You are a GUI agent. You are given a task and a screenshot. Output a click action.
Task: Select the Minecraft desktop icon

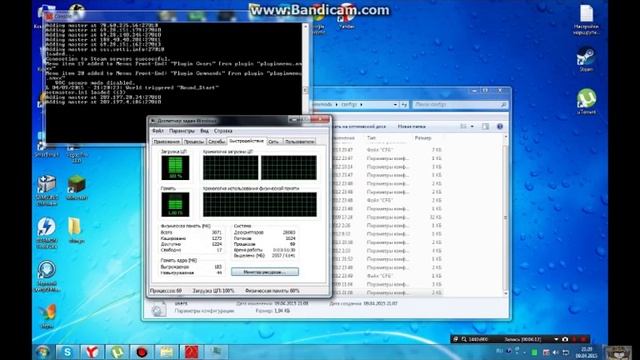point(76,188)
